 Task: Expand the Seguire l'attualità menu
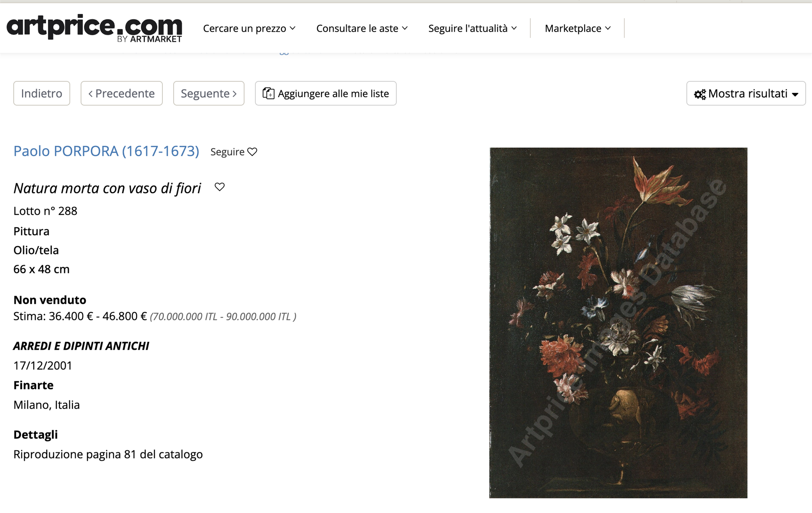coord(473,28)
